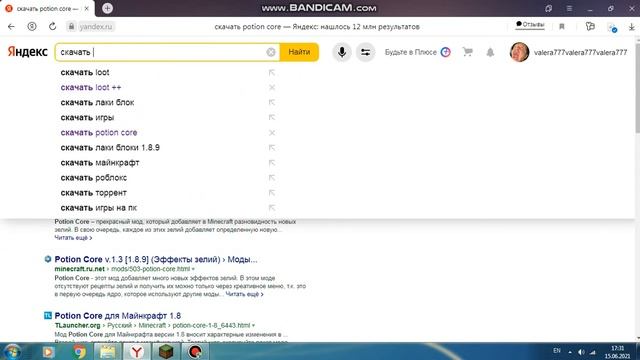This screenshot has width=640, height=360.
Task: Open the Yandex home button in toolbar
Action: point(32,27)
